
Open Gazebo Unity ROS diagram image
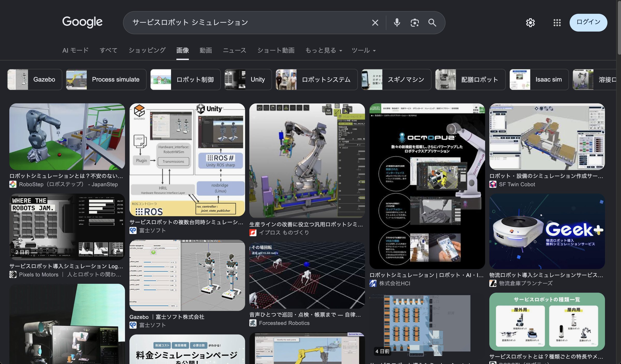(x=187, y=160)
